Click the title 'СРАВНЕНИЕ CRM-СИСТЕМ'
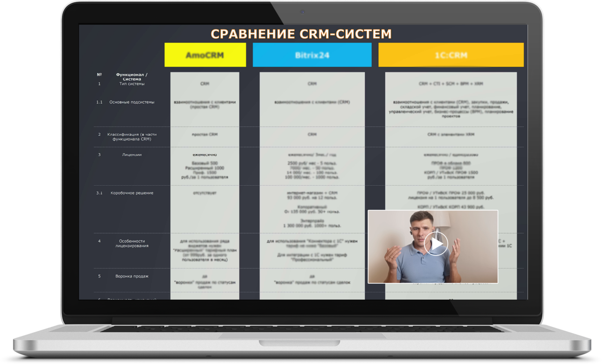Screen dimensions: 602x364 click(301, 34)
